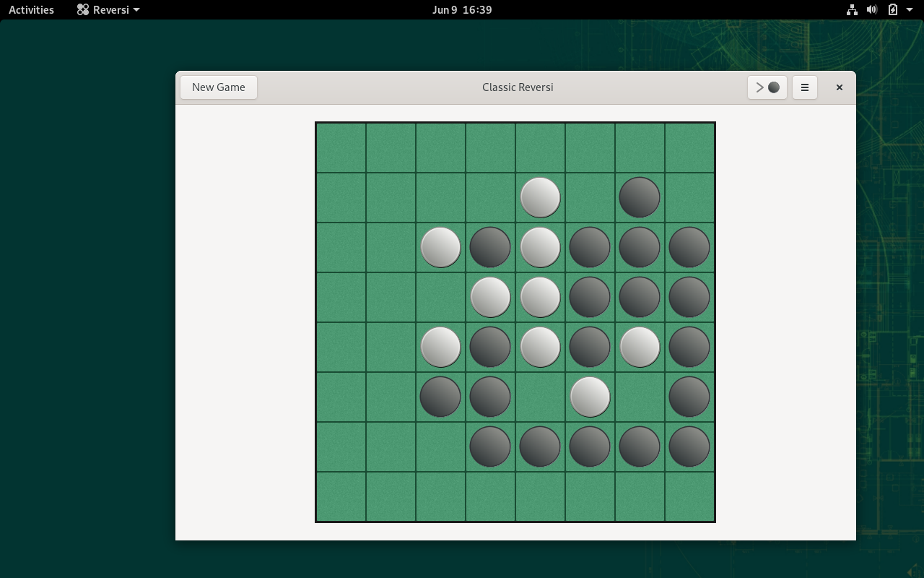Click the white disc in the second row
The height and width of the screenshot is (578, 924).
pos(540,197)
